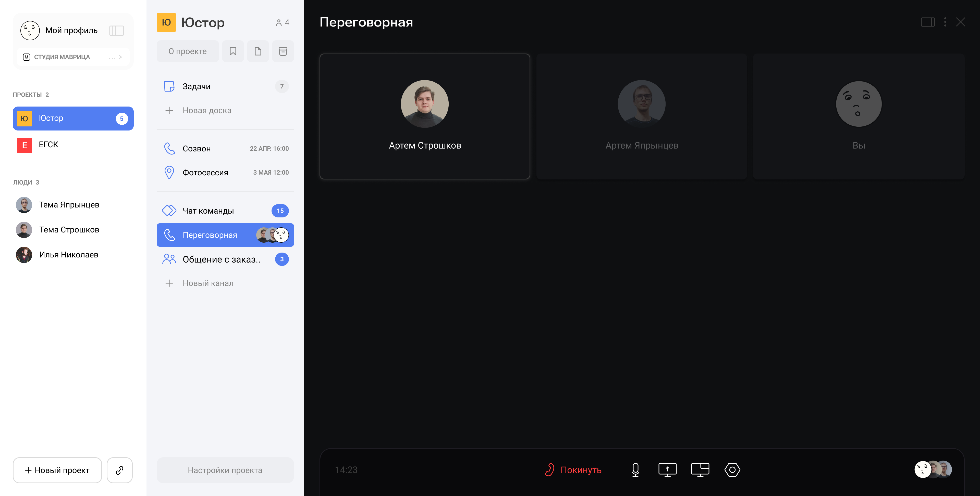Open the three-dot call menu

[x=946, y=22]
